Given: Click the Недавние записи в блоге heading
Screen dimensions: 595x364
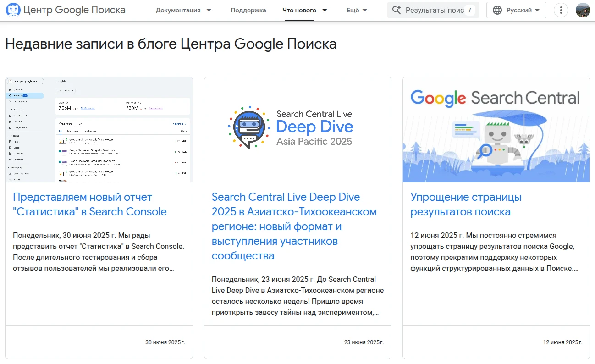Looking at the screenshot, I should 171,44.
